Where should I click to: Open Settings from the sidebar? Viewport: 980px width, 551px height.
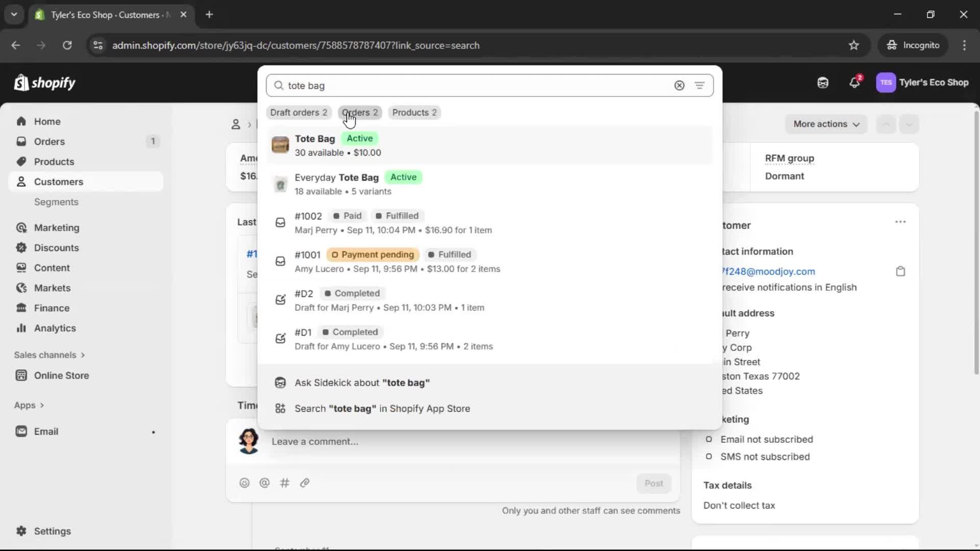coord(51,531)
